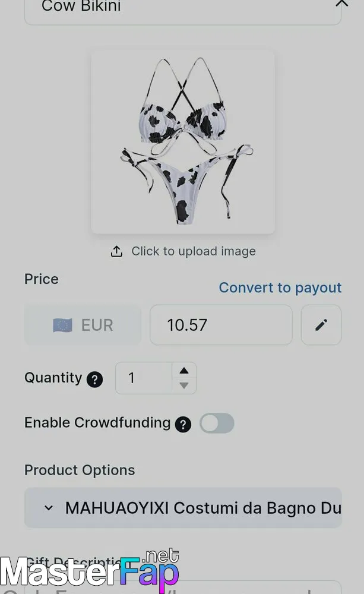Expand the Product Options chevron
Screen dimensions: 364x594
point(49,508)
